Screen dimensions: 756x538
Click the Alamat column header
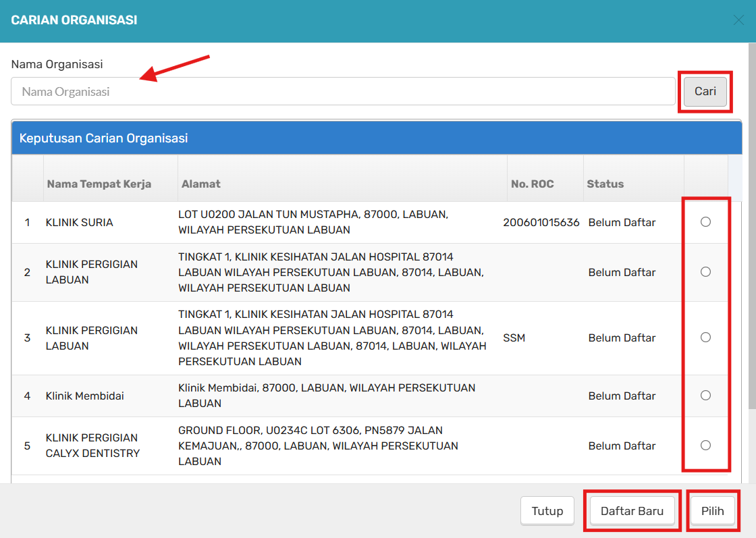201,184
